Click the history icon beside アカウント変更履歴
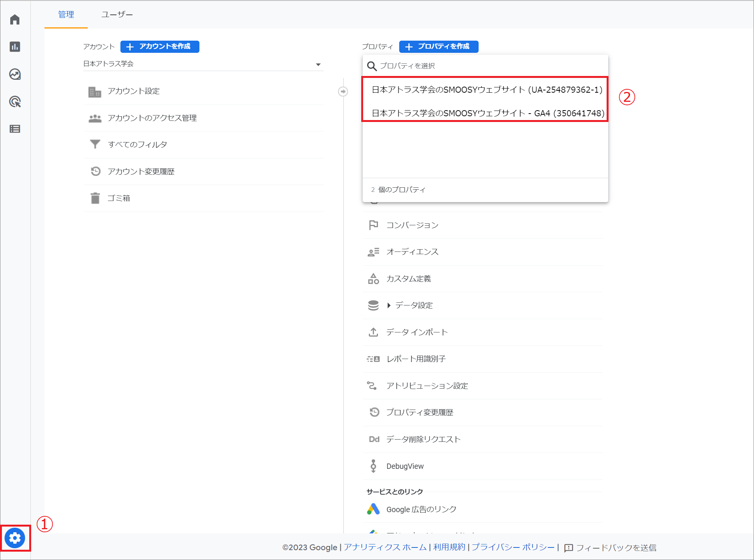The image size is (754, 560). pyautogui.click(x=95, y=171)
